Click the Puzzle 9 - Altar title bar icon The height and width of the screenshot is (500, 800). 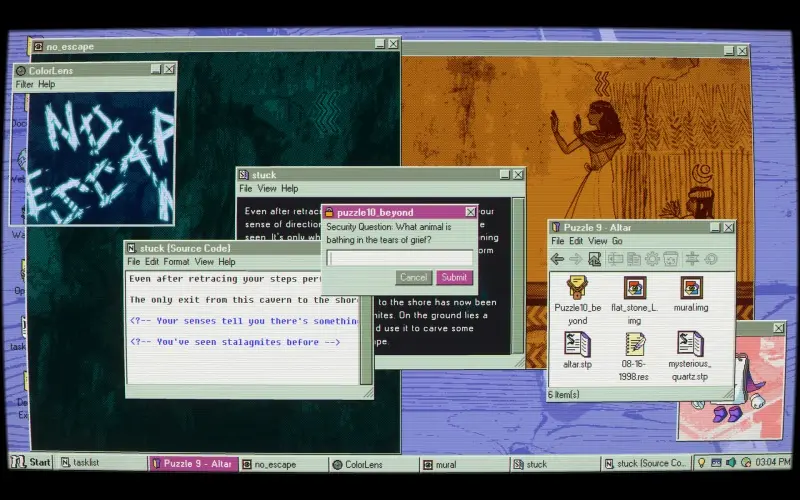[556, 228]
